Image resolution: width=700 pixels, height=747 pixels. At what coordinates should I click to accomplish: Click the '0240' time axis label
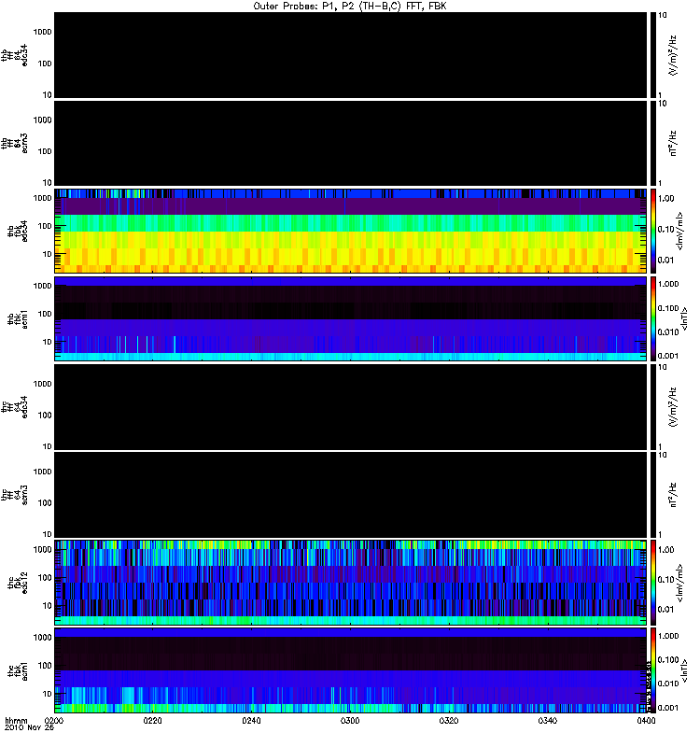pos(251,721)
